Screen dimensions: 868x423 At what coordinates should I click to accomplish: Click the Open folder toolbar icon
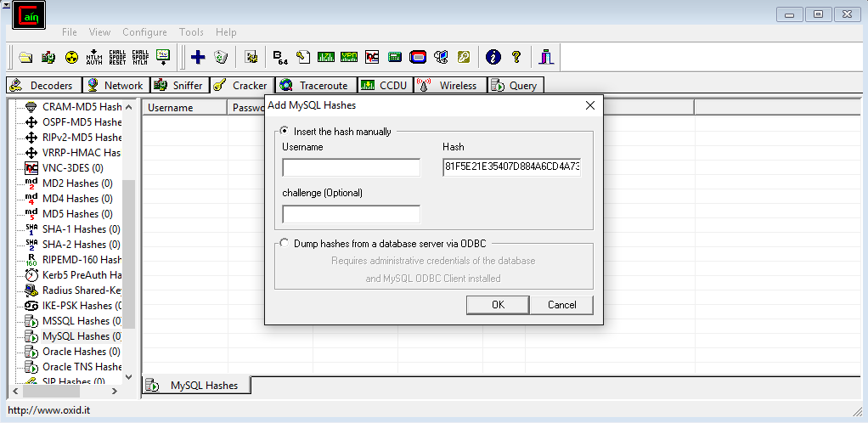26,56
